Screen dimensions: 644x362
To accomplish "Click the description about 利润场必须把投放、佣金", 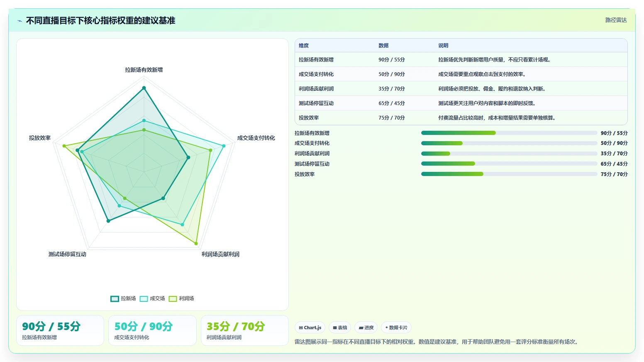I will 492,89.
